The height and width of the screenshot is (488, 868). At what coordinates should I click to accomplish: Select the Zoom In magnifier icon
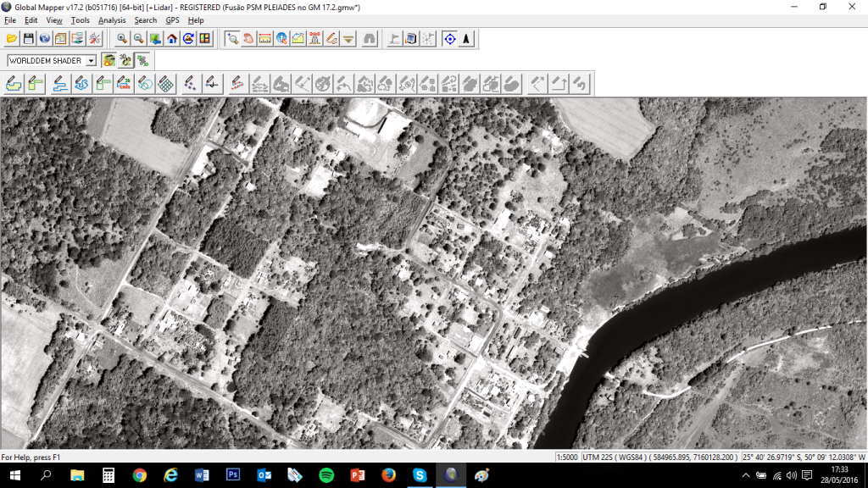click(x=122, y=38)
